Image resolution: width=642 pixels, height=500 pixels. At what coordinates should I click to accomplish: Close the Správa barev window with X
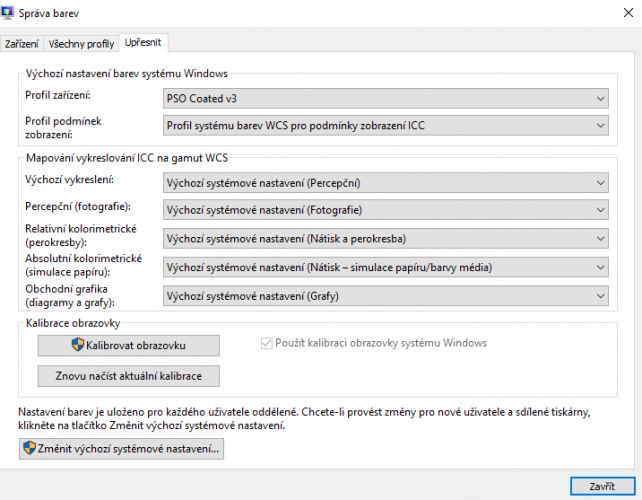click(x=628, y=13)
